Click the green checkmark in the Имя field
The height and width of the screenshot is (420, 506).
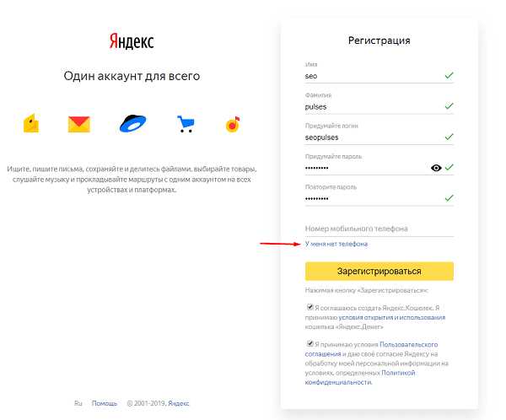449,76
